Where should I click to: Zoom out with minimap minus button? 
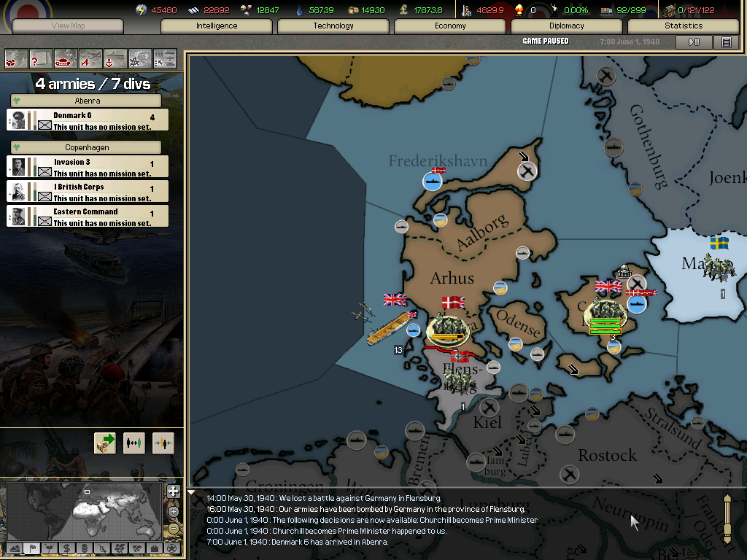tap(174, 529)
